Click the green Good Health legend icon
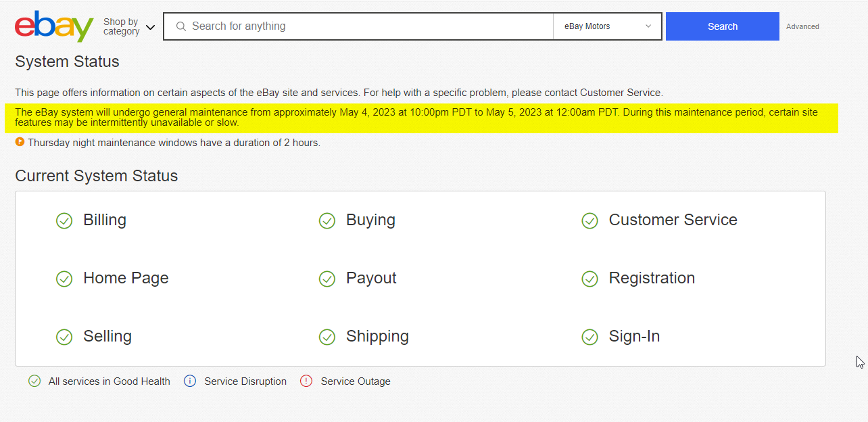The width and height of the screenshot is (868, 422). [34, 381]
